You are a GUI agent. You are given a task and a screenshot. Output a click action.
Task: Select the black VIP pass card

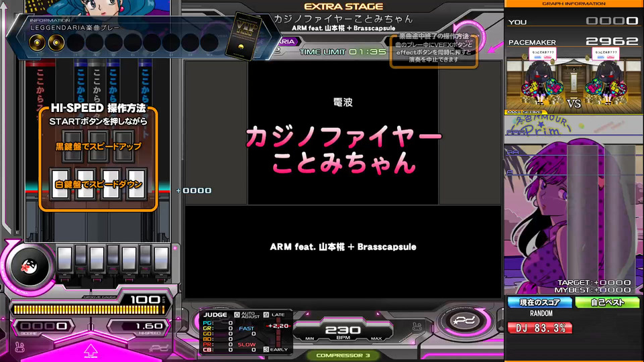(244, 38)
